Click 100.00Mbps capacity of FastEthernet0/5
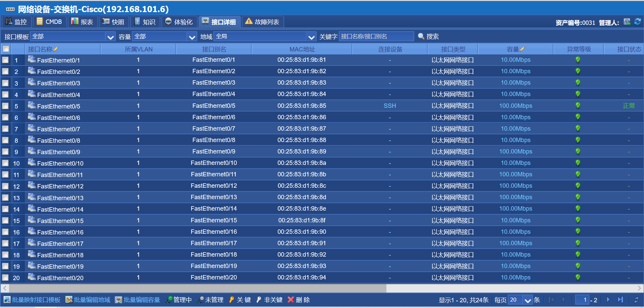The height and width of the screenshot is (308, 644). (x=516, y=106)
